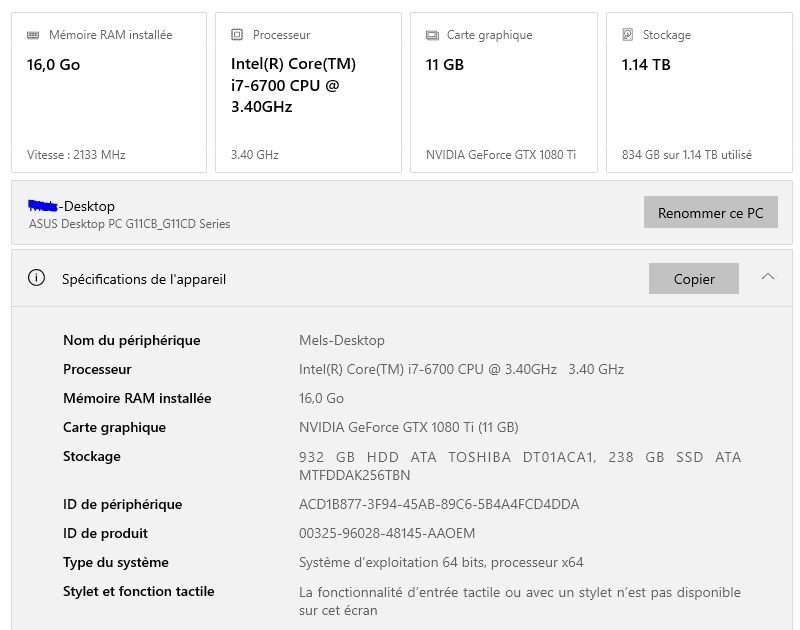The image size is (800, 630).
Task: Select the Stockage row label in specifications
Action: tap(91, 457)
